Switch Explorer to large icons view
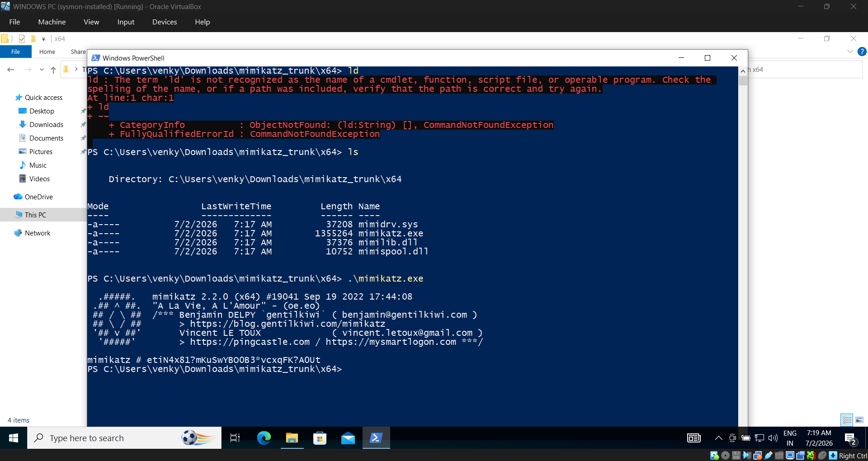Viewport: 868px width, 461px height. coord(859,420)
